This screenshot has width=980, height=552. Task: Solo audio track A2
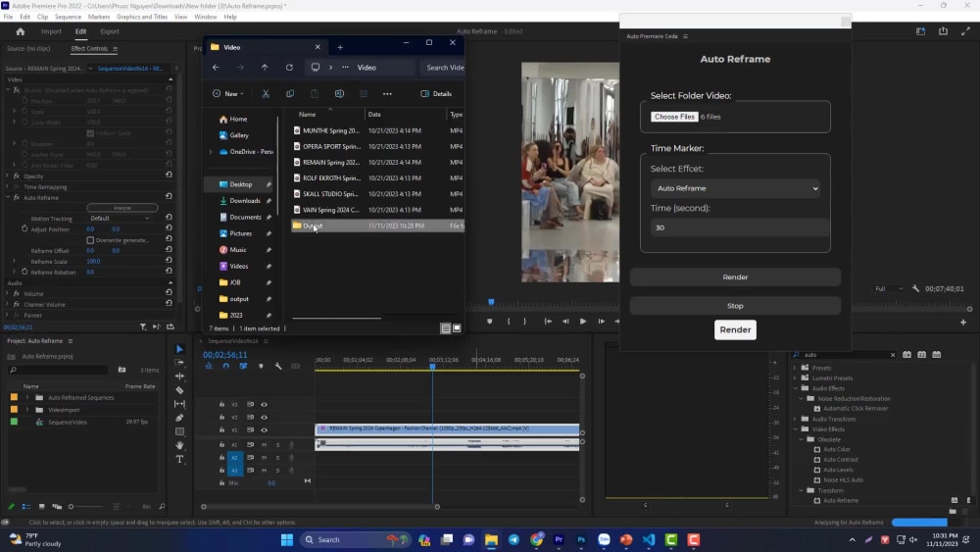pyautogui.click(x=277, y=458)
